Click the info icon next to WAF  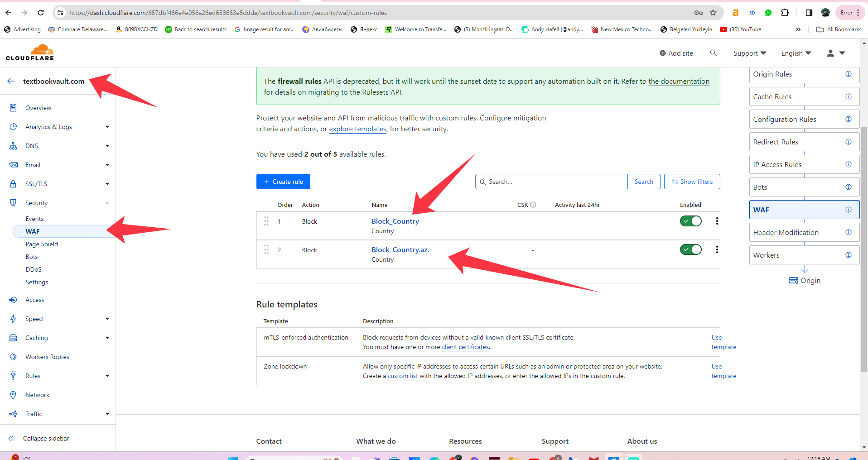pos(848,209)
